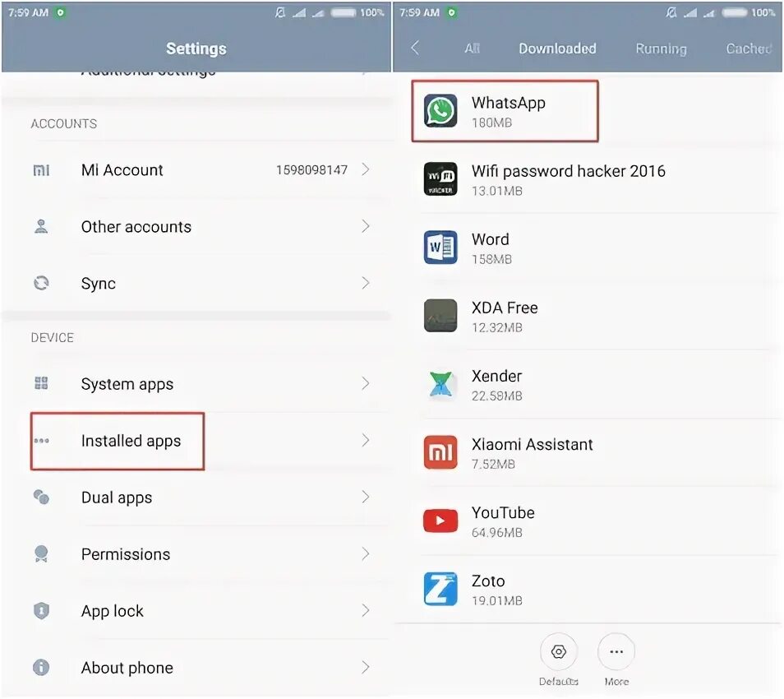Tap the Permissions badge icon
This screenshot has height=699, width=784.
click(x=41, y=554)
